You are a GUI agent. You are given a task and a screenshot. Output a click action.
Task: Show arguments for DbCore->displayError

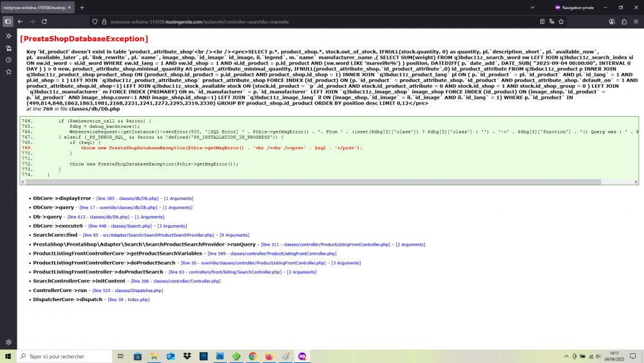(x=178, y=199)
